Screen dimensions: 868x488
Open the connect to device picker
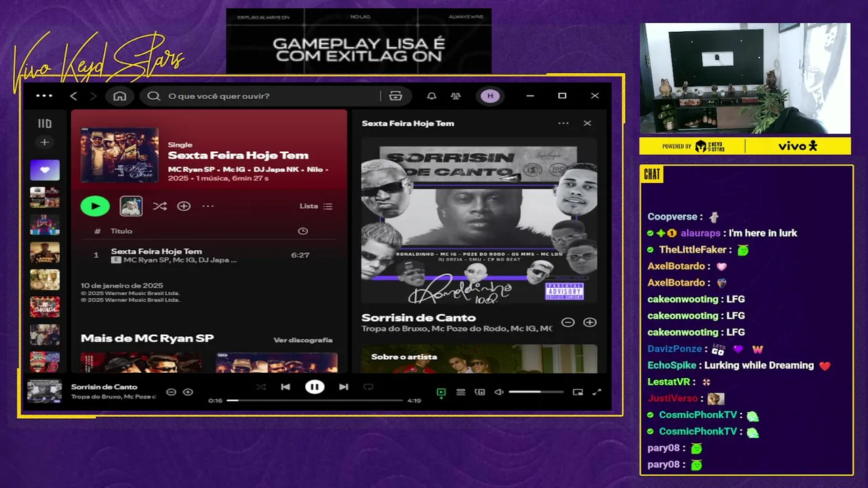[480, 392]
